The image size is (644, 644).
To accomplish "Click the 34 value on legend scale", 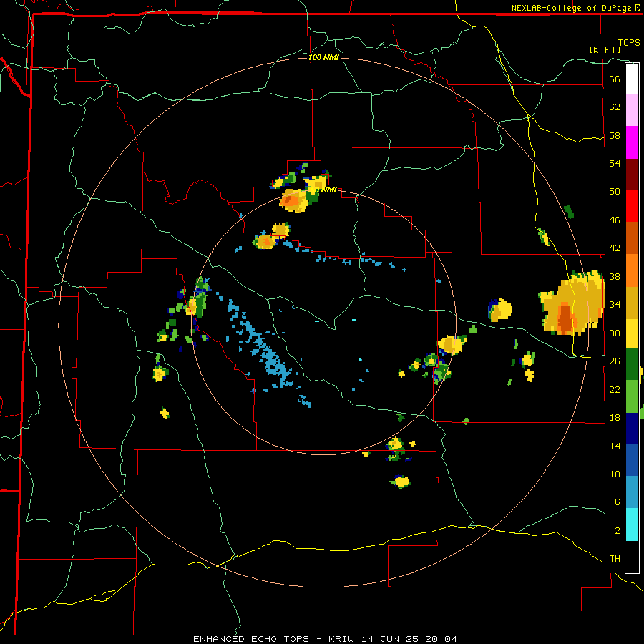I will coord(615,304).
